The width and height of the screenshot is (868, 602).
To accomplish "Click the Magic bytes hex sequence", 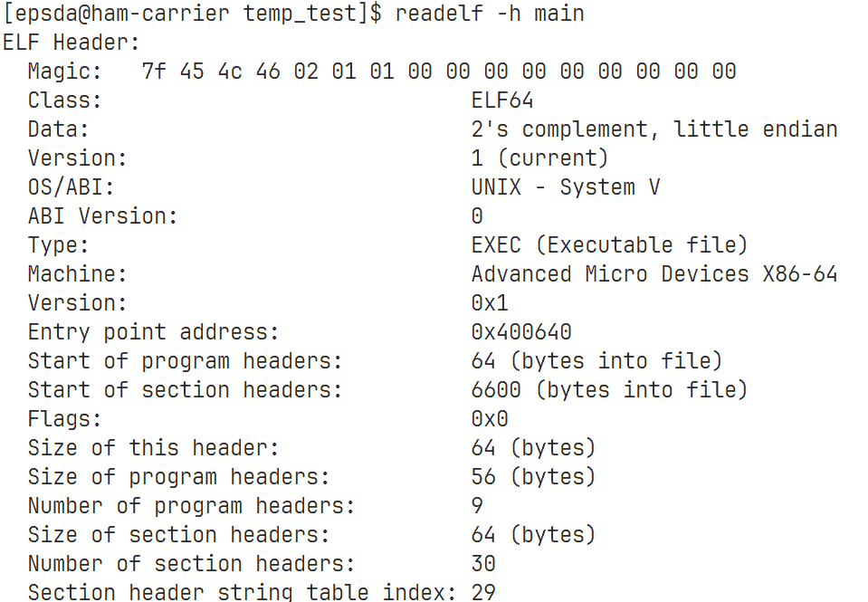I will 438,71.
